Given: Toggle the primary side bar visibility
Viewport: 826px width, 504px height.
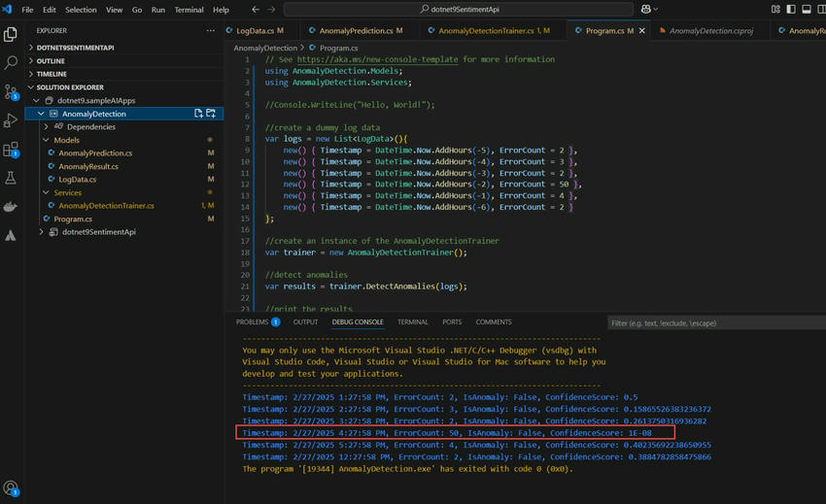Looking at the screenshot, I should pyautogui.click(x=791, y=10).
